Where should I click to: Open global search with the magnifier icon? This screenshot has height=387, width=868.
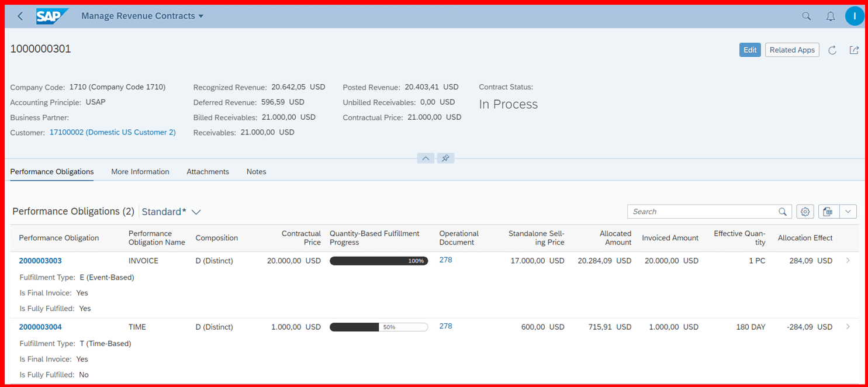(806, 16)
